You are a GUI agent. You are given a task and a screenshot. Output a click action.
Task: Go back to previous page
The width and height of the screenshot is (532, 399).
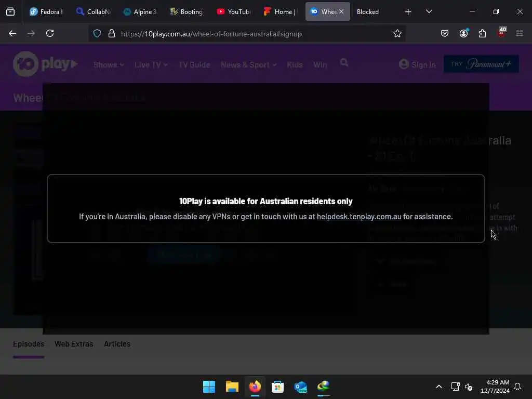pyautogui.click(x=12, y=33)
